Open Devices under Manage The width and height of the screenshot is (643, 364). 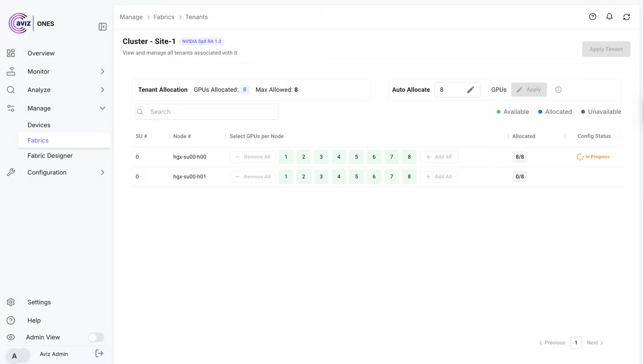click(x=39, y=125)
